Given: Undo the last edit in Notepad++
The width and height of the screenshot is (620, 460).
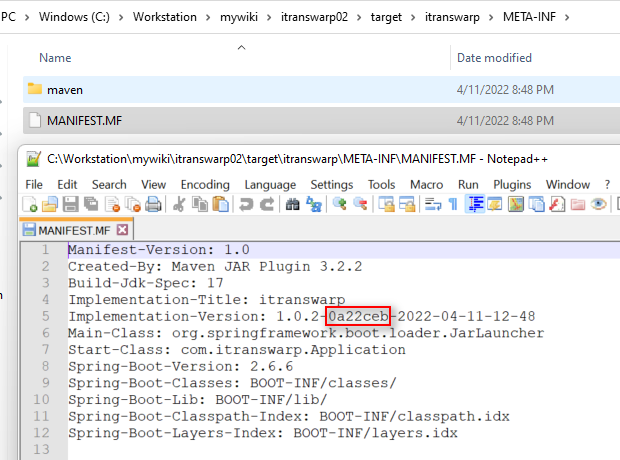Looking at the screenshot, I should tap(246, 204).
